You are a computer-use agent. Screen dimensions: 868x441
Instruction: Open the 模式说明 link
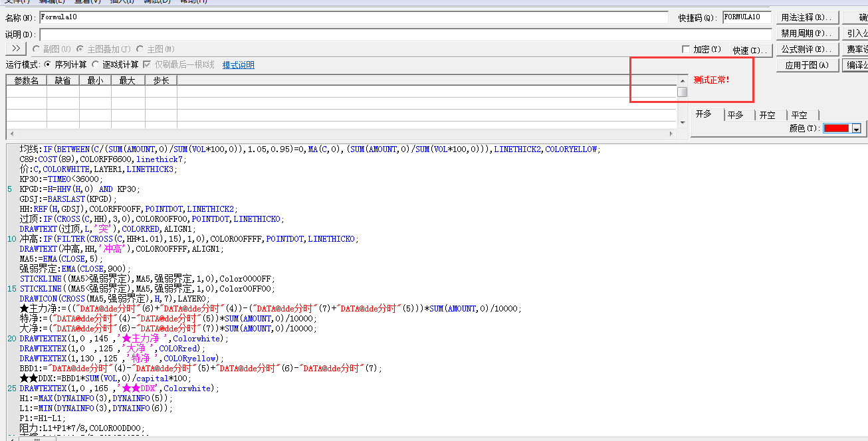pyautogui.click(x=238, y=65)
